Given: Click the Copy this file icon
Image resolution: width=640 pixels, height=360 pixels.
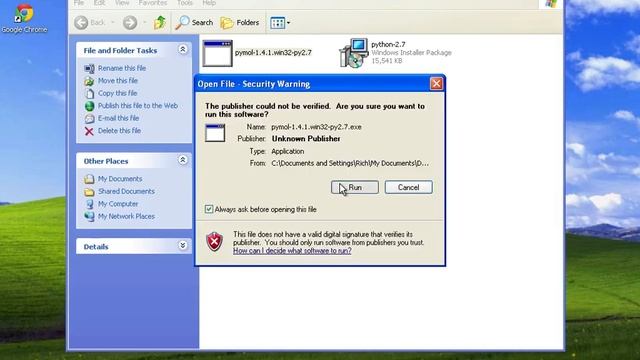Looking at the screenshot, I should pyautogui.click(x=89, y=93).
